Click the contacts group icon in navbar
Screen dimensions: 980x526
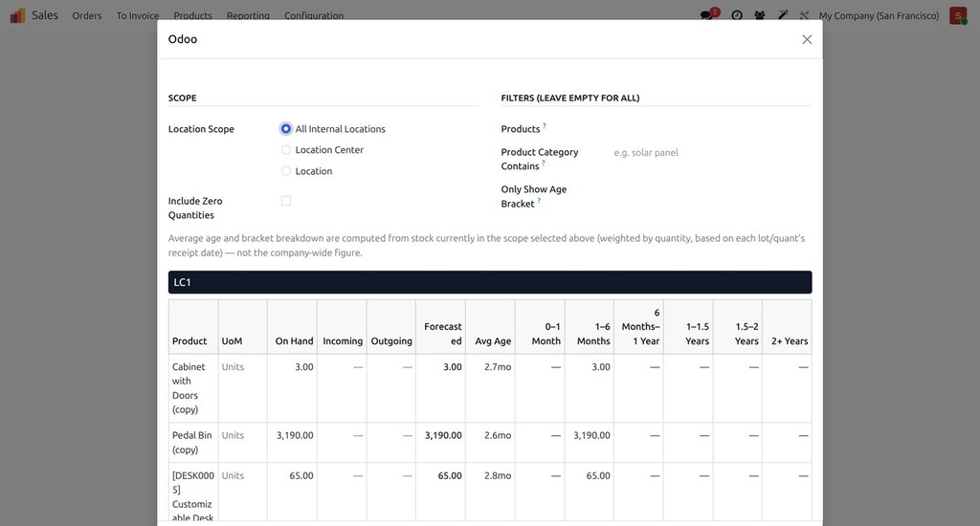pyautogui.click(x=759, y=15)
